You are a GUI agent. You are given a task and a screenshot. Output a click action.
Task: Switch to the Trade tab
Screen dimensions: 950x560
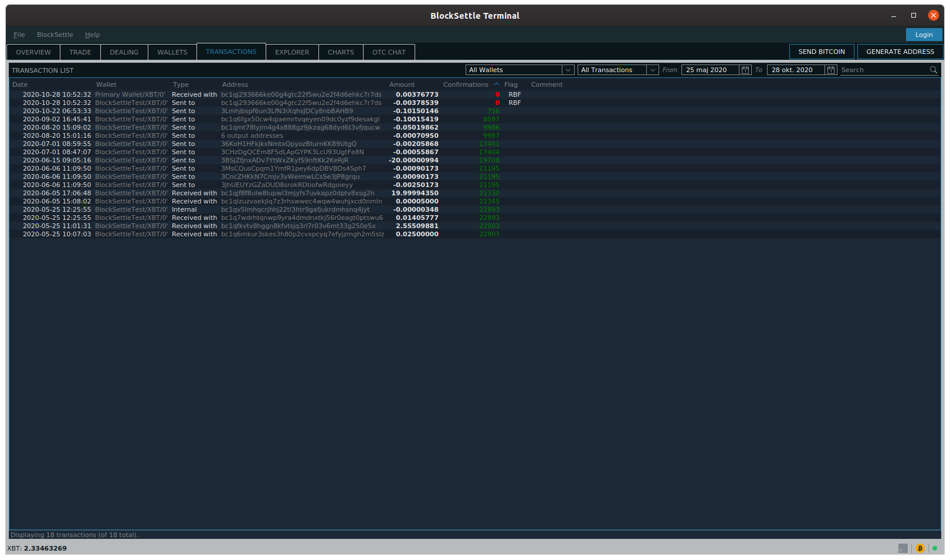coord(80,52)
